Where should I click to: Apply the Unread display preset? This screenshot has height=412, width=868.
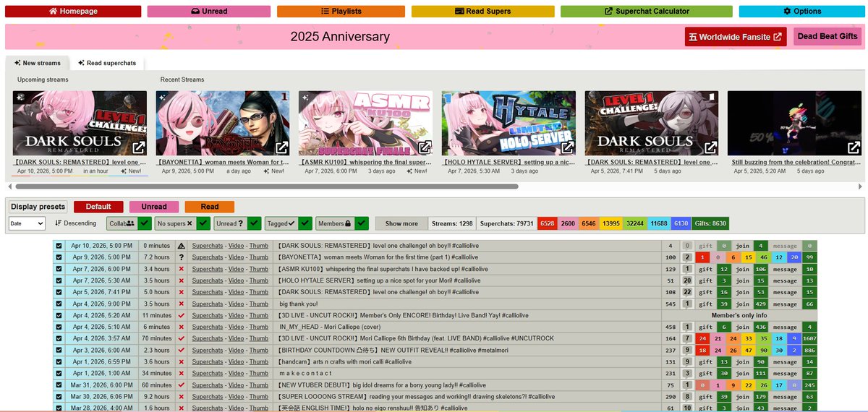click(154, 206)
